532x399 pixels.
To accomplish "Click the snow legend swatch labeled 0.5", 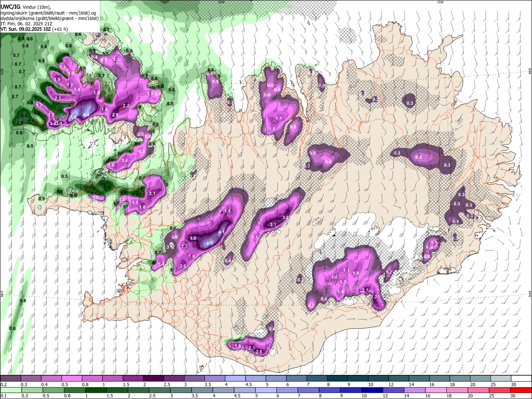I will tap(71, 378).
